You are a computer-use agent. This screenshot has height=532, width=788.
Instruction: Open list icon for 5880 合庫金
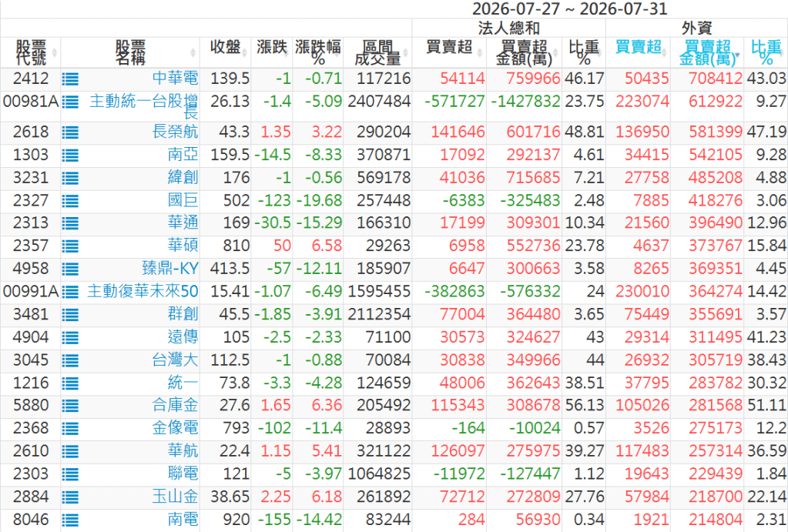point(70,406)
